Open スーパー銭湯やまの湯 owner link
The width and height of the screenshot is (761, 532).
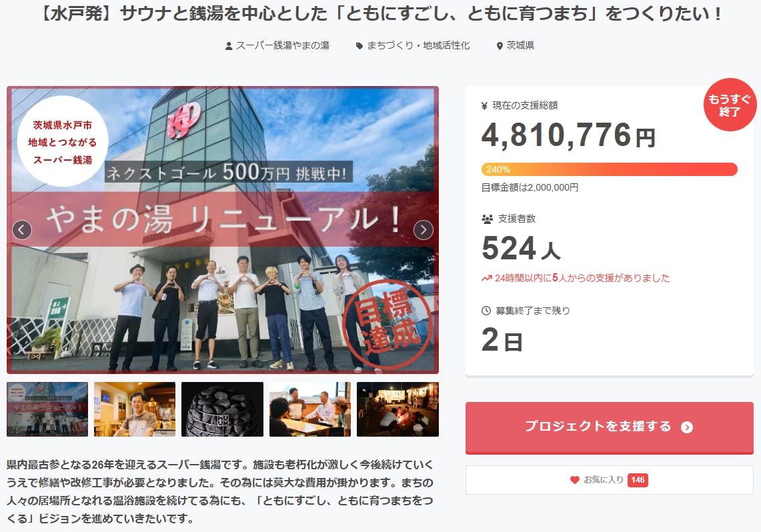click(x=283, y=45)
